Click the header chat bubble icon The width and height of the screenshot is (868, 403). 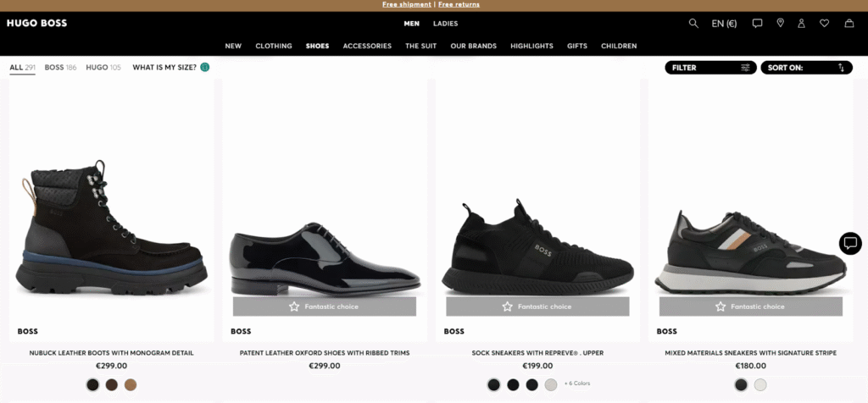coord(757,23)
